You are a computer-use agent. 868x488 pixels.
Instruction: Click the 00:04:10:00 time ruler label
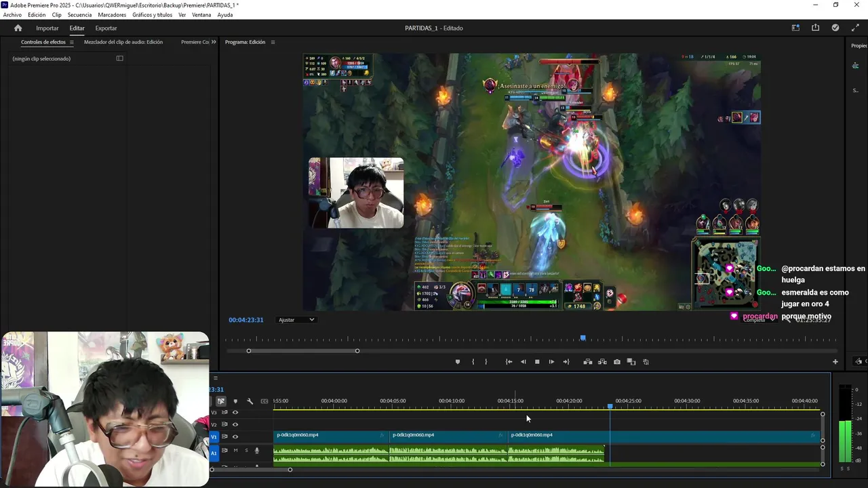[452, 401]
